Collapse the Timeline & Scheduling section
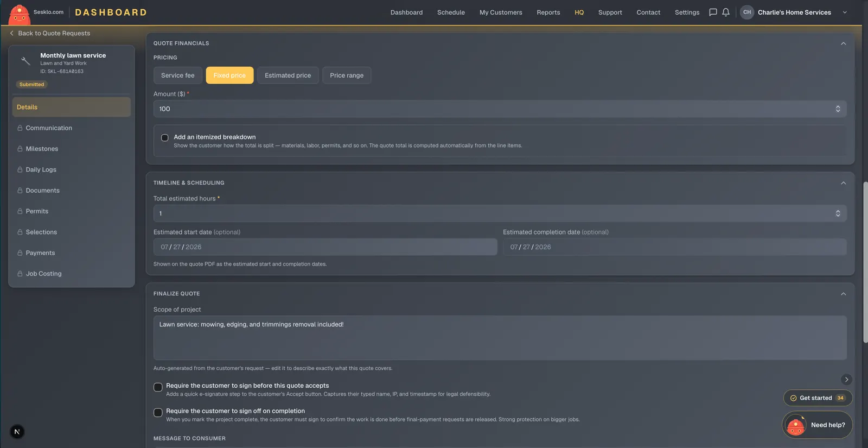The width and height of the screenshot is (868, 448). tap(843, 183)
